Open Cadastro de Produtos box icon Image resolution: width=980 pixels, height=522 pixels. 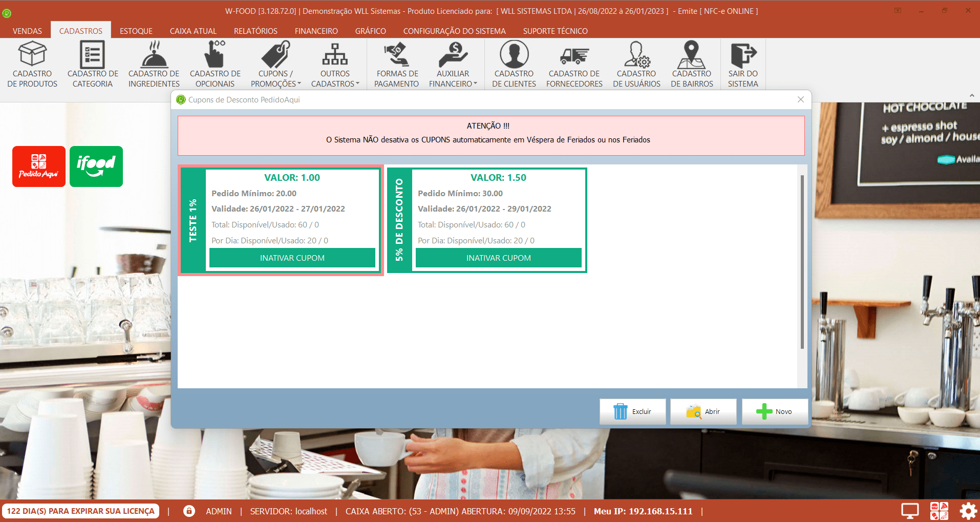click(32, 54)
